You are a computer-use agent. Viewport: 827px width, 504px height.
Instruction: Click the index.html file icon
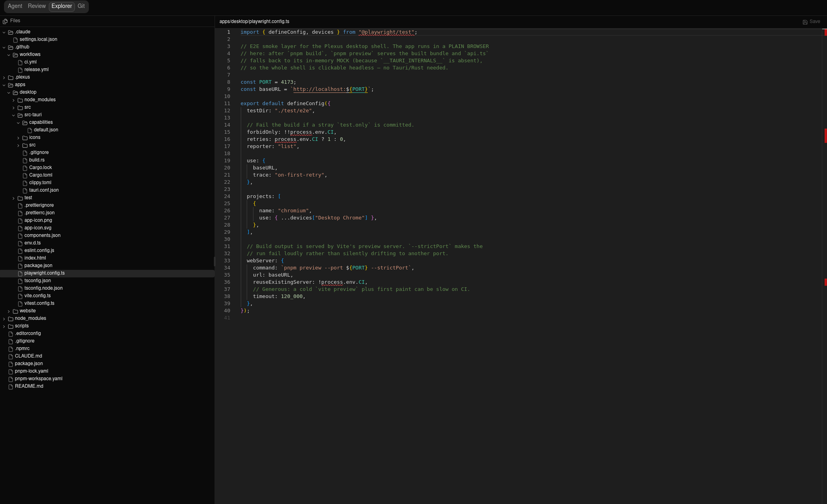tap(20, 258)
